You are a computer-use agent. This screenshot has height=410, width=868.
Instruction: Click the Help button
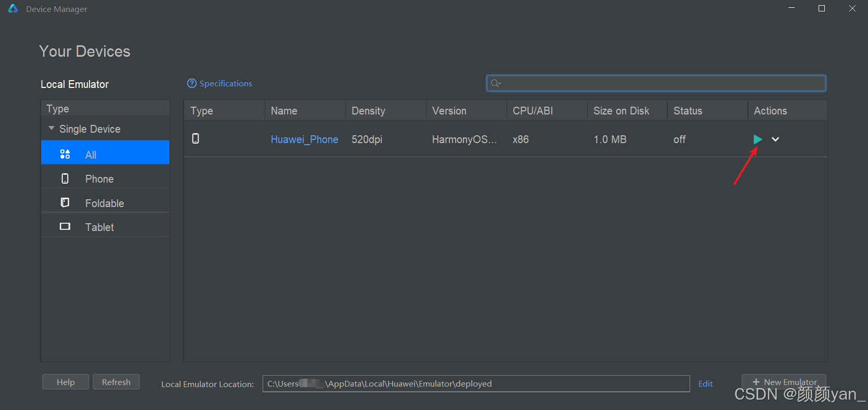[x=66, y=382]
